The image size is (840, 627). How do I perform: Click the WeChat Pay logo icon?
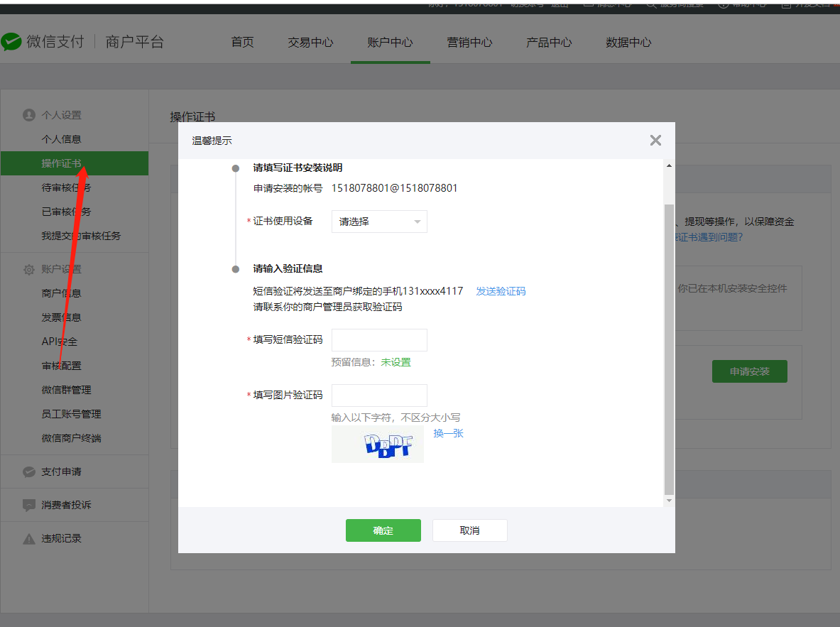(11, 42)
